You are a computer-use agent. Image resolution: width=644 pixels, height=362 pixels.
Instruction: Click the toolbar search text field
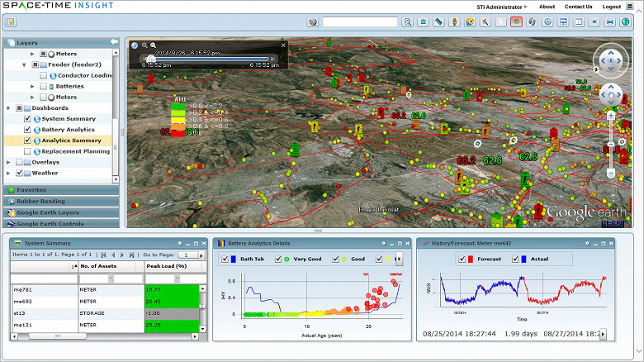(x=359, y=22)
